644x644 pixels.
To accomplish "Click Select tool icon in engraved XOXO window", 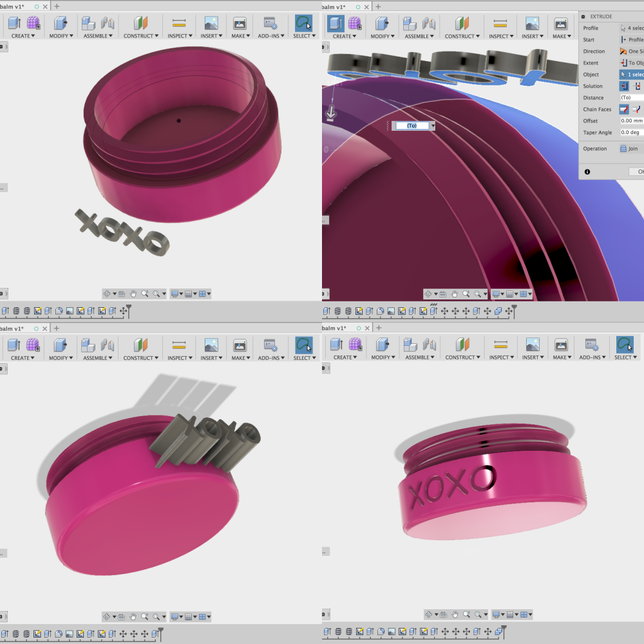I will (625, 345).
